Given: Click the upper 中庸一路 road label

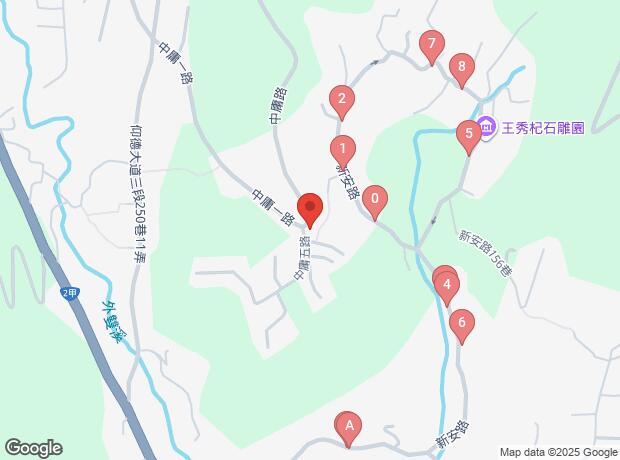Looking at the screenshot, I should coord(176,63).
